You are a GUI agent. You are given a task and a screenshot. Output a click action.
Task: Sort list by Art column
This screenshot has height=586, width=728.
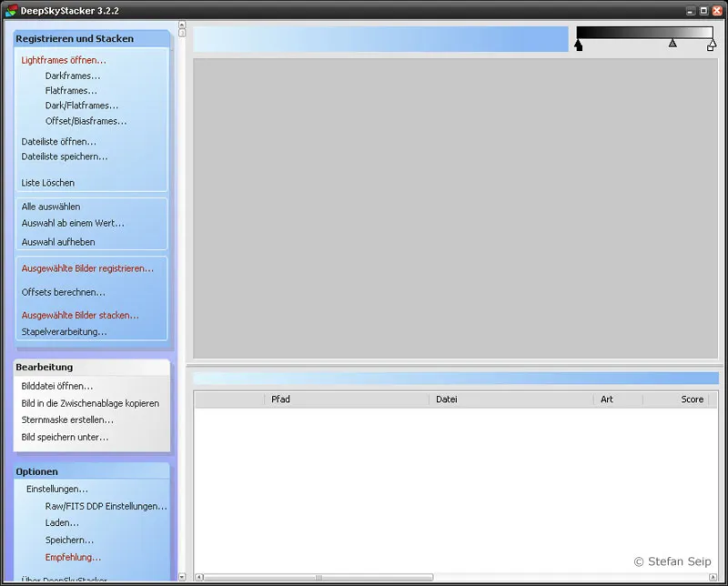pos(618,399)
